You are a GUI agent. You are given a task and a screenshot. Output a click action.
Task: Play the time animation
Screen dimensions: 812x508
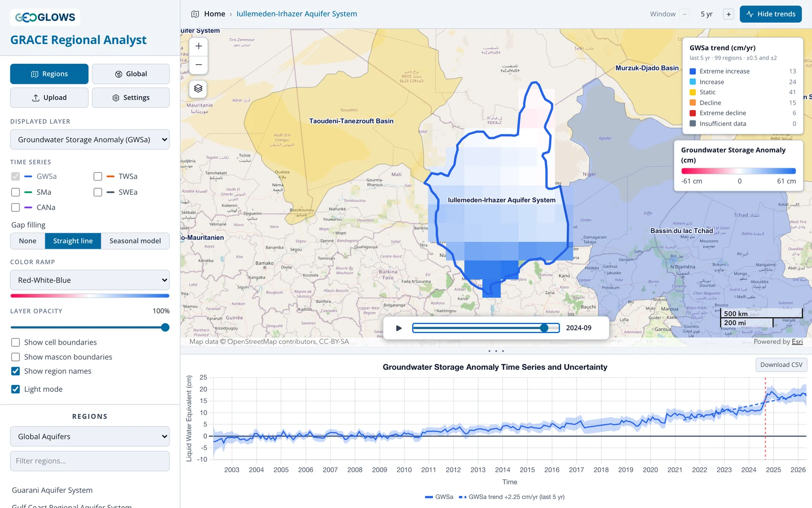click(399, 328)
